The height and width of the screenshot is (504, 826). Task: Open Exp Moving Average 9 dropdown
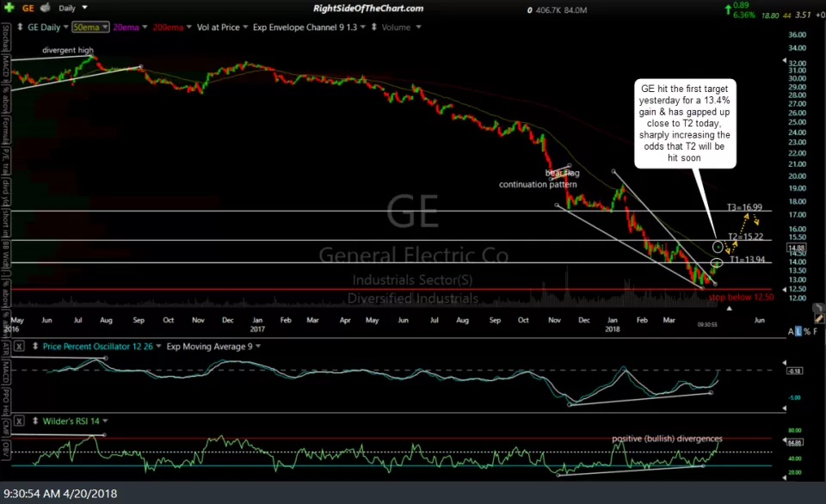pos(258,346)
